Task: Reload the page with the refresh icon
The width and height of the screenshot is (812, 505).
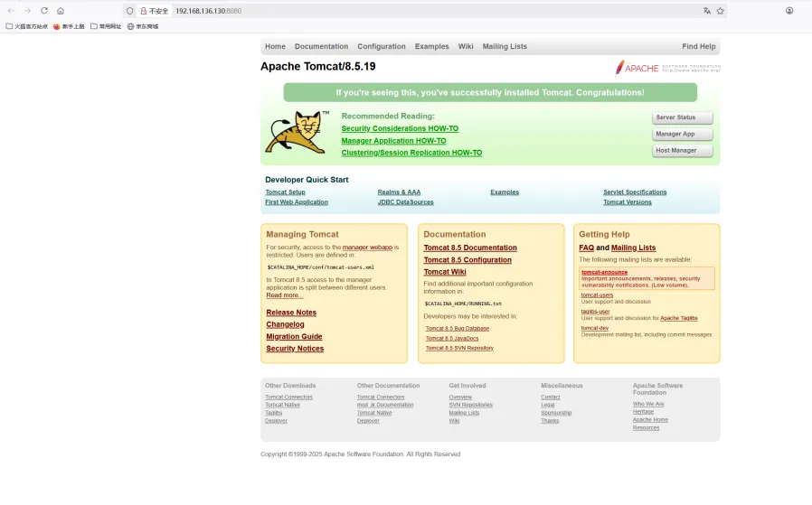Action: pyautogui.click(x=44, y=11)
